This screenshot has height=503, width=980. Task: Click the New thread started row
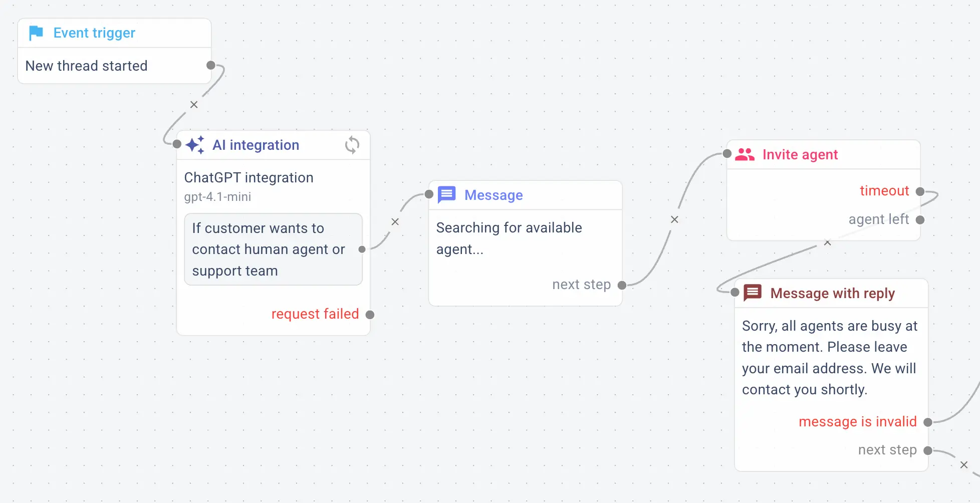point(86,66)
